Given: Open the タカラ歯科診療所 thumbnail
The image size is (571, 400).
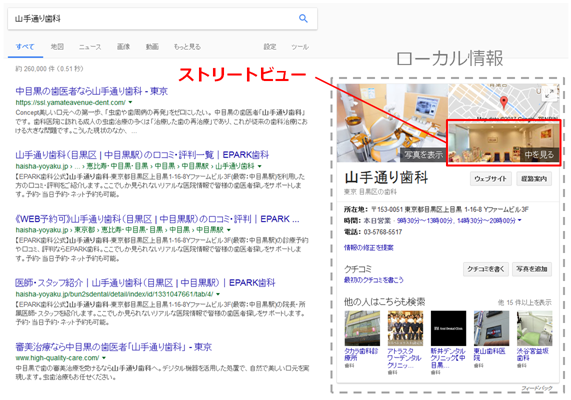Looking at the screenshot, I should 362,328.
